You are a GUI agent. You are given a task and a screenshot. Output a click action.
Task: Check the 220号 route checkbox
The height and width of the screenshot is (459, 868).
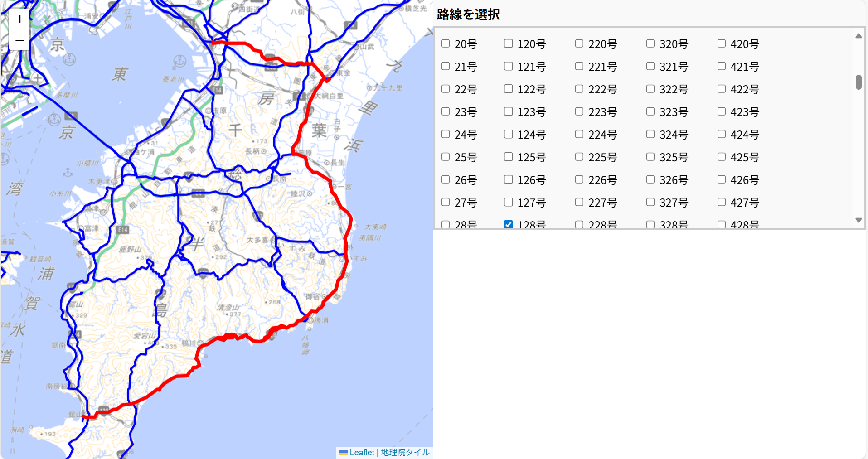(579, 43)
